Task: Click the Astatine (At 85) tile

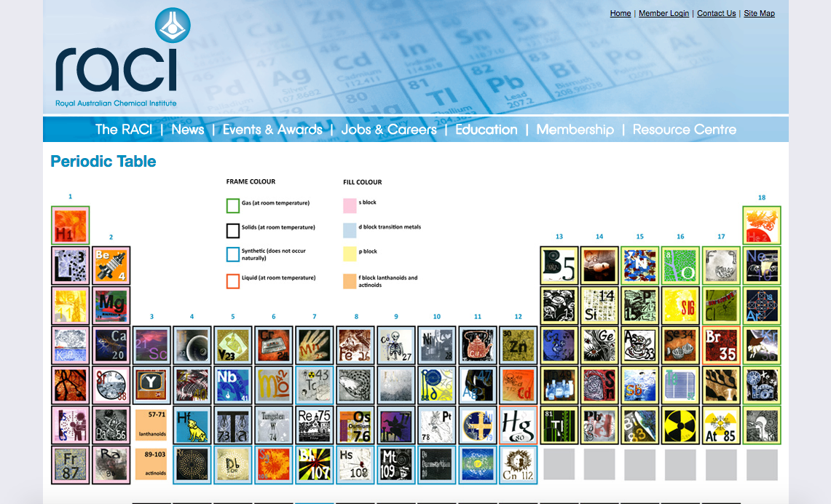Action: pyautogui.click(x=721, y=425)
